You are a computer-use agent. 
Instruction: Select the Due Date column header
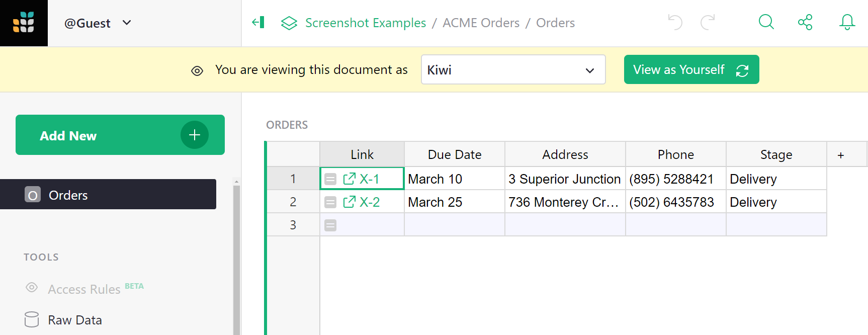click(x=454, y=154)
